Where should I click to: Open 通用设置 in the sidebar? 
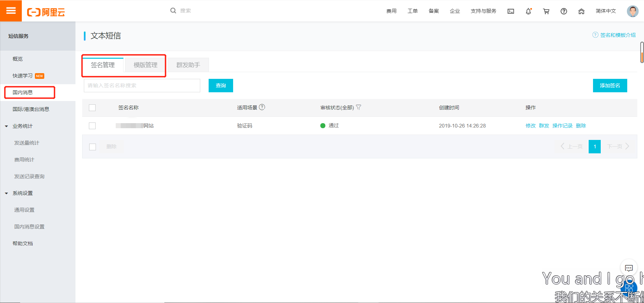click(24, 210)
